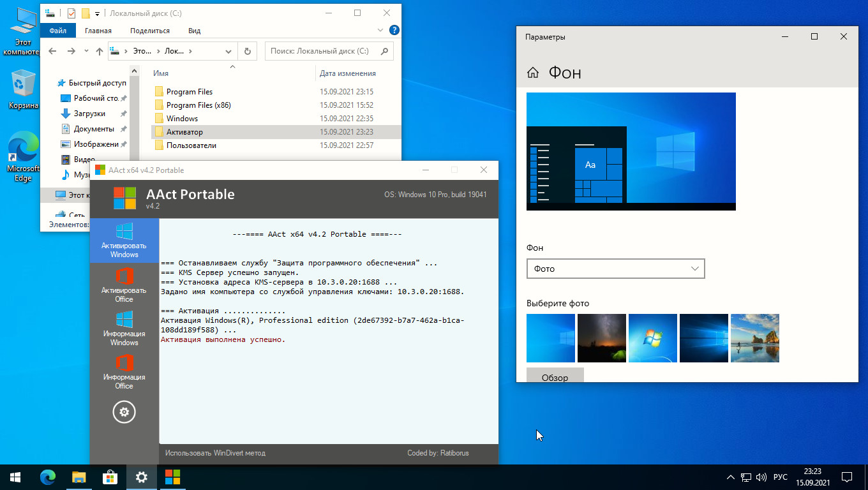Open Microsoft Store from the taskbar

pos(110,477)
